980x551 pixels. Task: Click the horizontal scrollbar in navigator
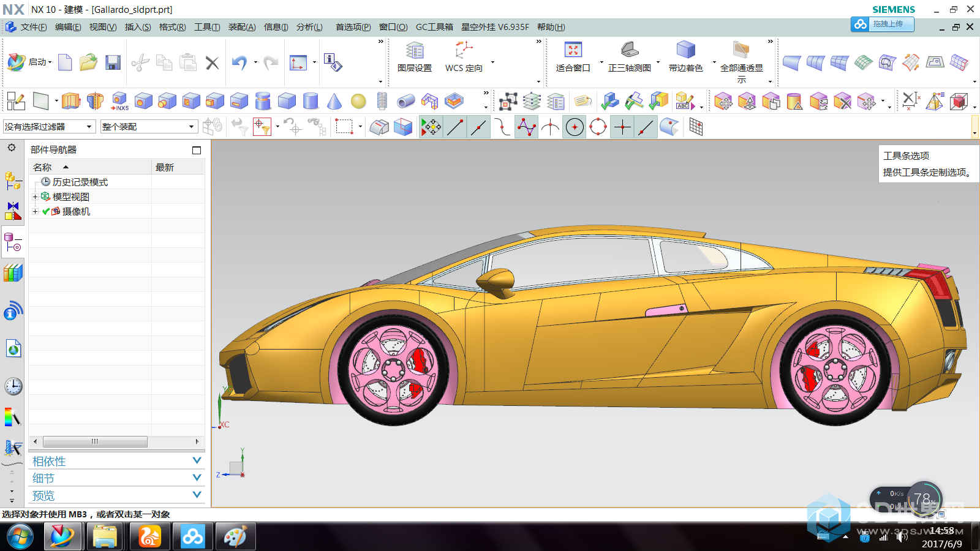pos(95,441)
